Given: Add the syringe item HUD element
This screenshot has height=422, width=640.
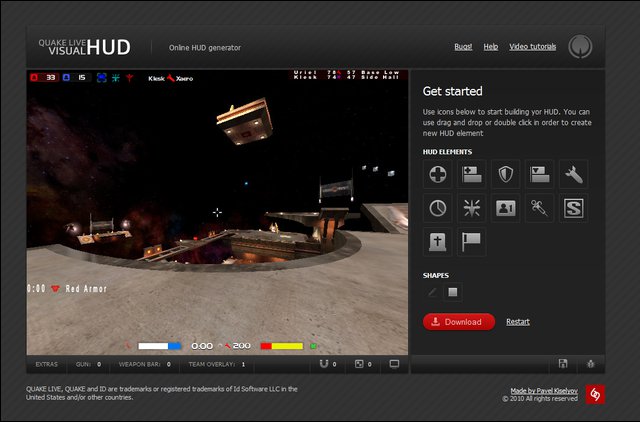Looking at the screenshot, I should [540, 208].
